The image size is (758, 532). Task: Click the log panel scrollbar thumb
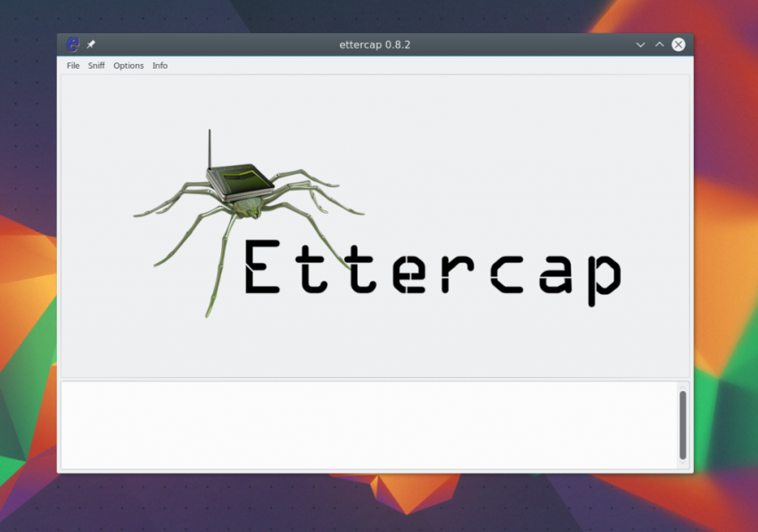click(x=683, y=423)
